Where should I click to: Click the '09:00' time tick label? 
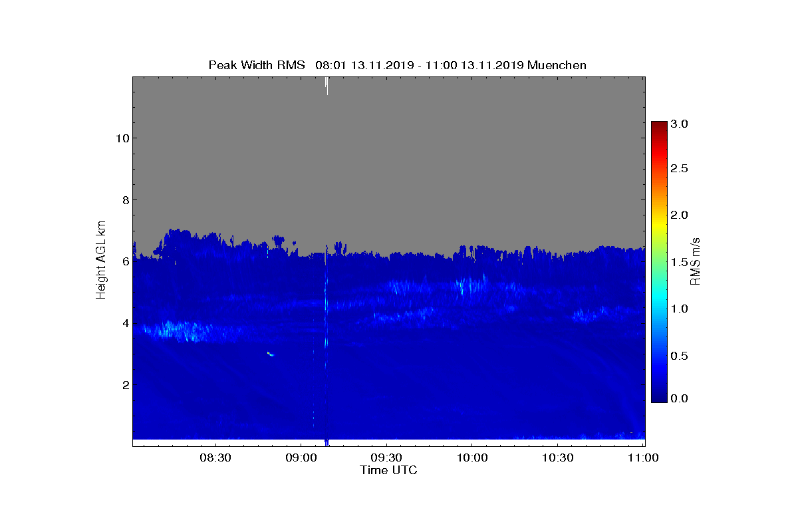[301, 458]
